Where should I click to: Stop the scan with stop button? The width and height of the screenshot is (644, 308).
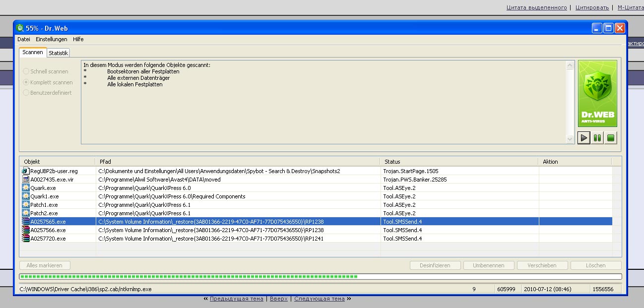[x=611, y=138]
